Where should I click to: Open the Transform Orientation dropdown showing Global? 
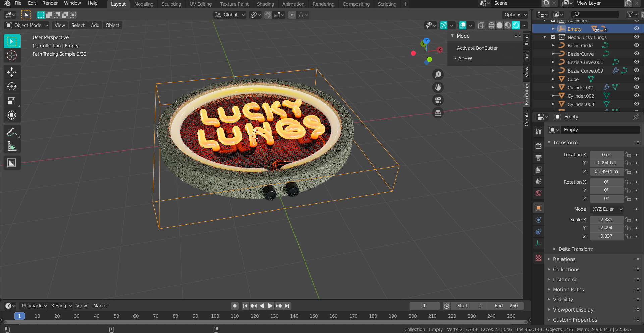pos(229,15)
